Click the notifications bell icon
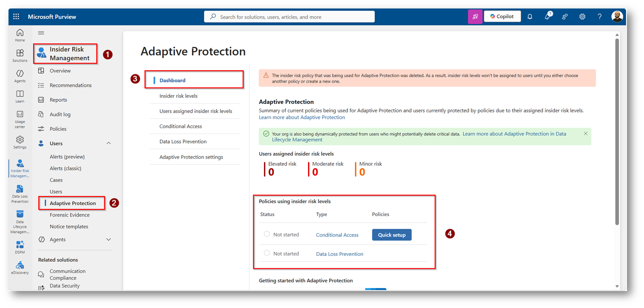The height and width of the screenshot is (308, 644). 530,17
